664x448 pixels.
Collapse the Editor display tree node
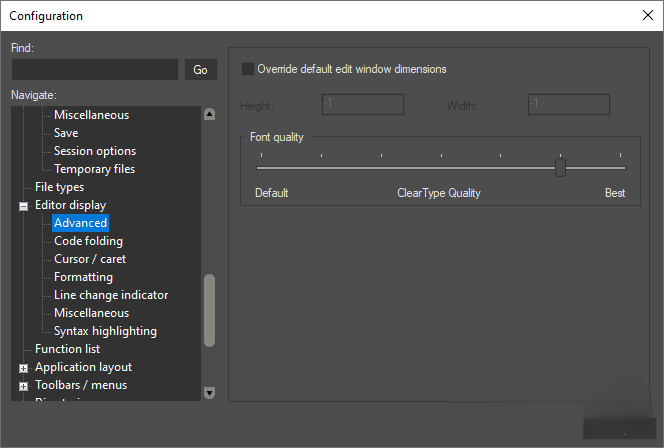[x=24, y=206]
